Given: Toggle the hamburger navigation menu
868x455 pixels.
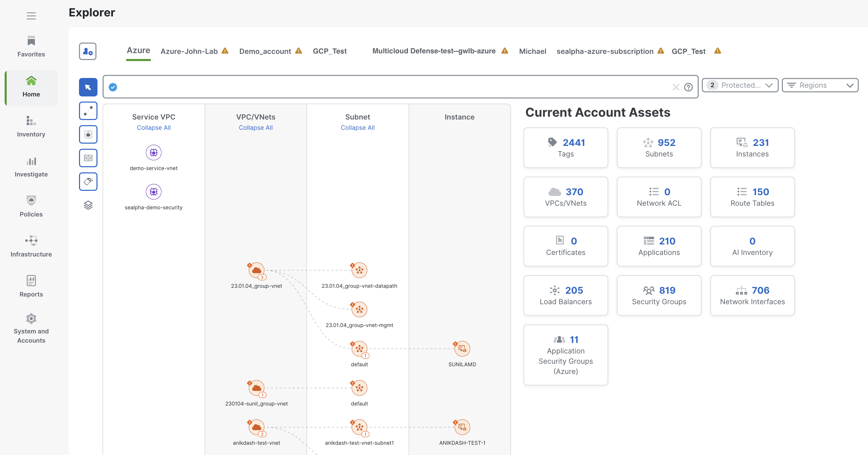Looking at the screenshot, I should click(31, 16).
